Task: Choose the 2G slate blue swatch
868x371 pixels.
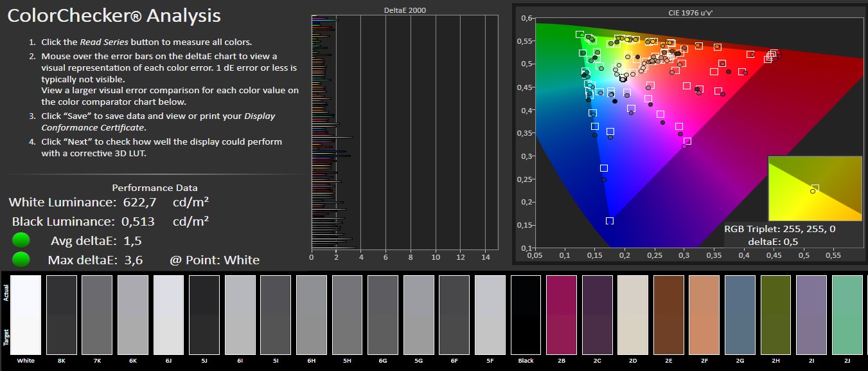Action: pyautogui.click(x=740, y=315)
